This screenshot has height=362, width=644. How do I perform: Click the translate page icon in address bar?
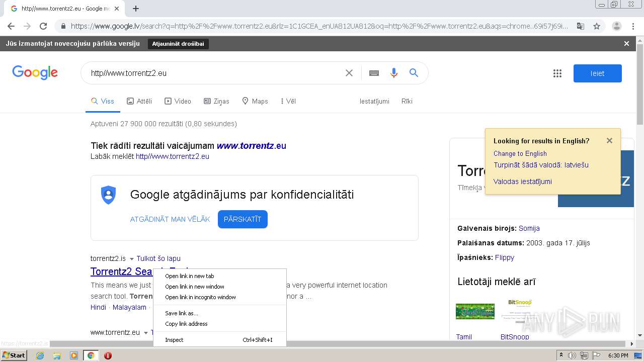click(x=581, y=26)
